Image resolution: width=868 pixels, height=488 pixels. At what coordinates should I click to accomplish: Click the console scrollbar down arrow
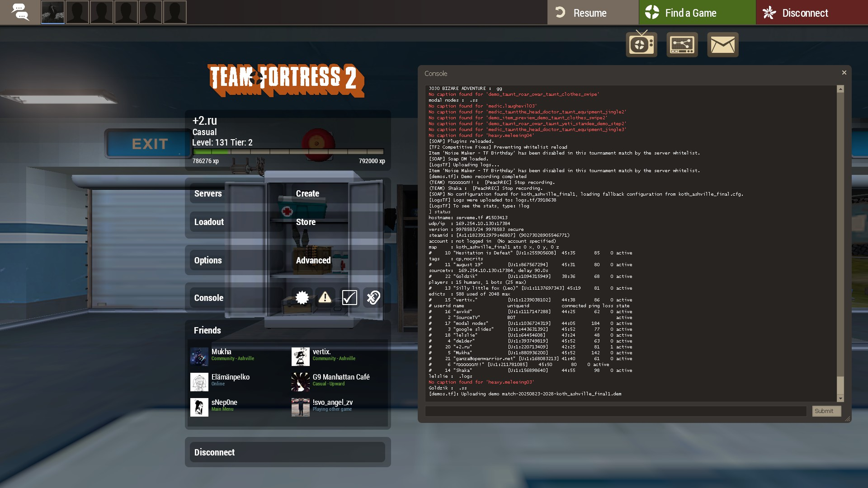click(x=840, y=399)
